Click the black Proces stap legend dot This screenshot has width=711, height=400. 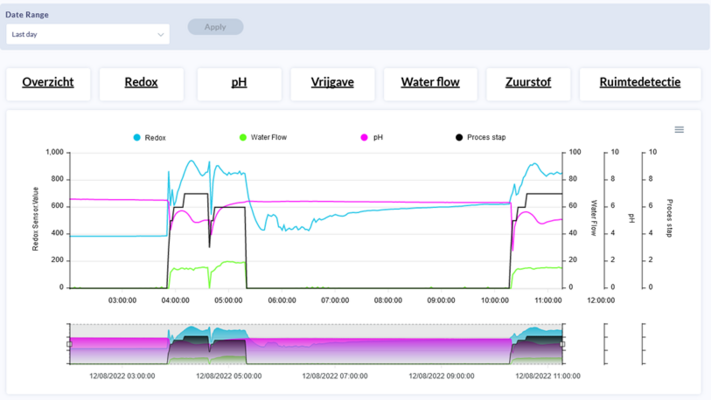tap(458, 137)
